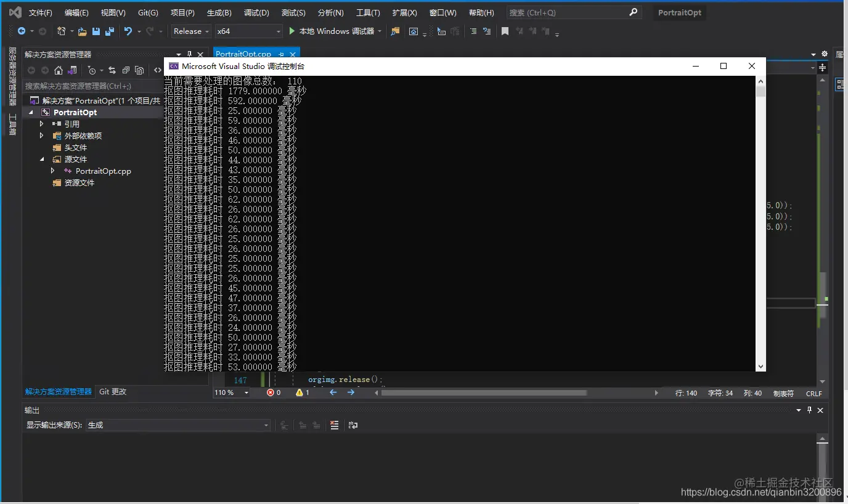Click debug console vertical scrollbar down arrow

(x=760, y=366)
